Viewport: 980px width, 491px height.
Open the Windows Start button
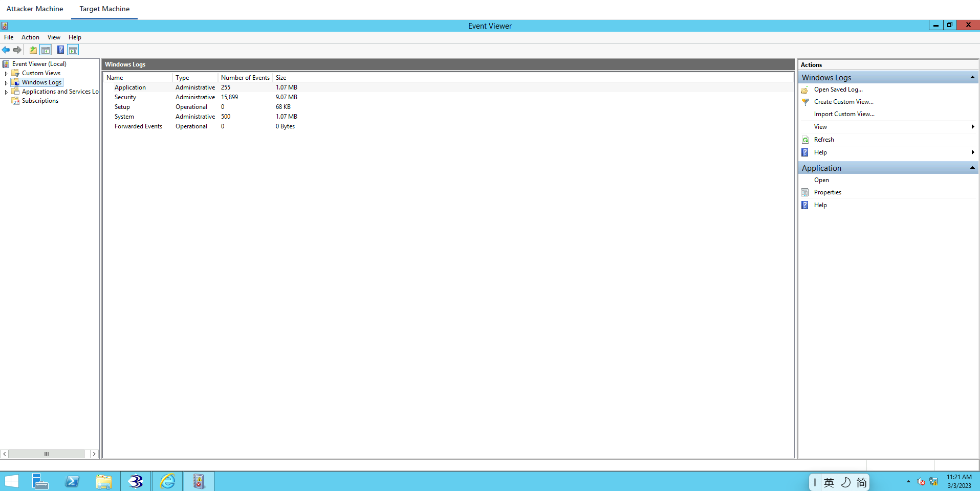(12, 481)
